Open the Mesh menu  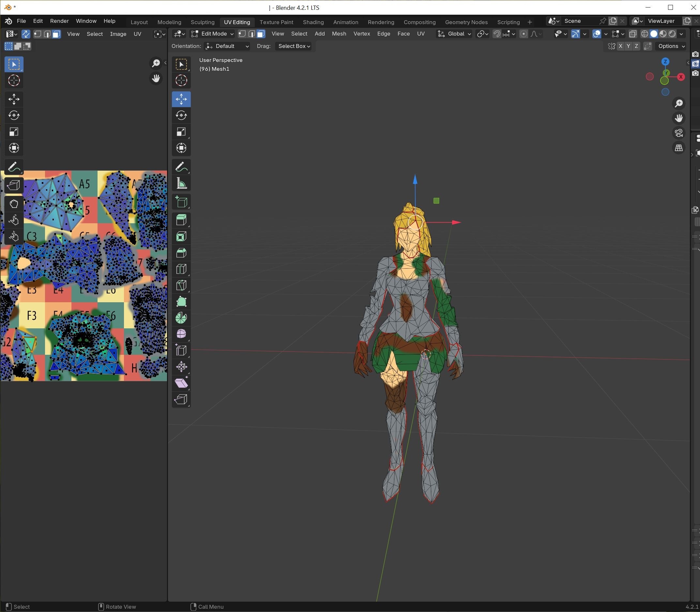click(x=339, y=34)
